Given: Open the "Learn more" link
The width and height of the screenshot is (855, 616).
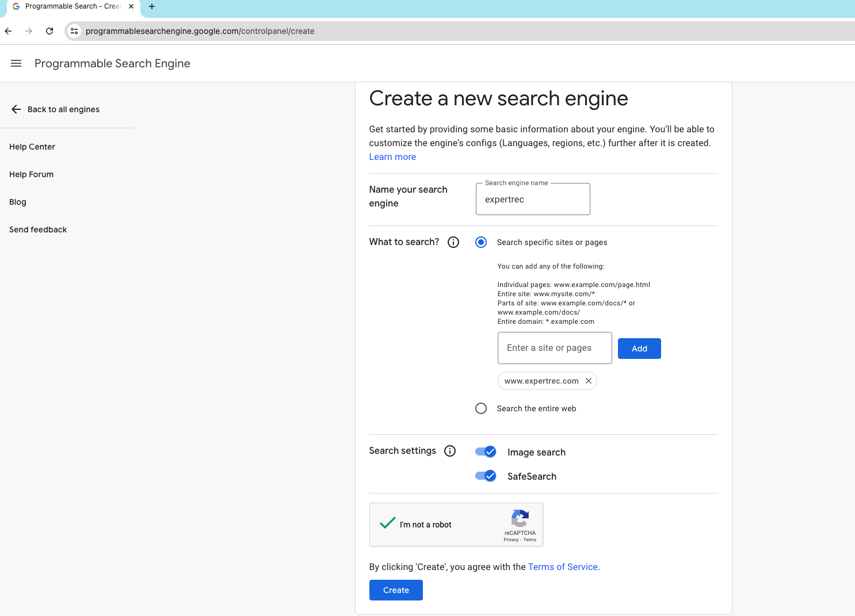Looking at the screenshot, I should (x=392, y=156).
